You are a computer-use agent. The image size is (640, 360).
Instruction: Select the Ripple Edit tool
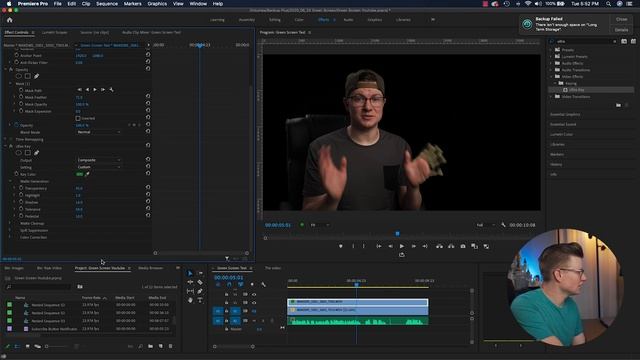pyautogui.click(x=190, y=282)
